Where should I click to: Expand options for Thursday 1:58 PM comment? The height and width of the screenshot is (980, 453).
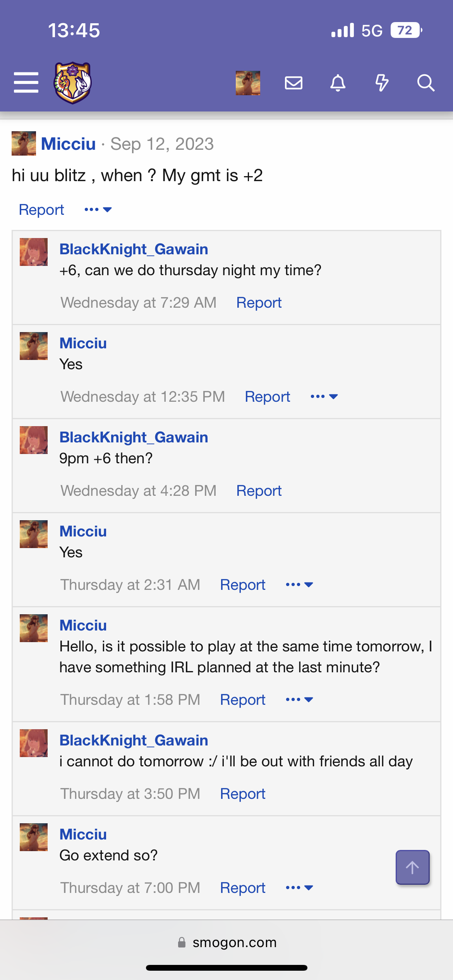[x=299, y=700]
